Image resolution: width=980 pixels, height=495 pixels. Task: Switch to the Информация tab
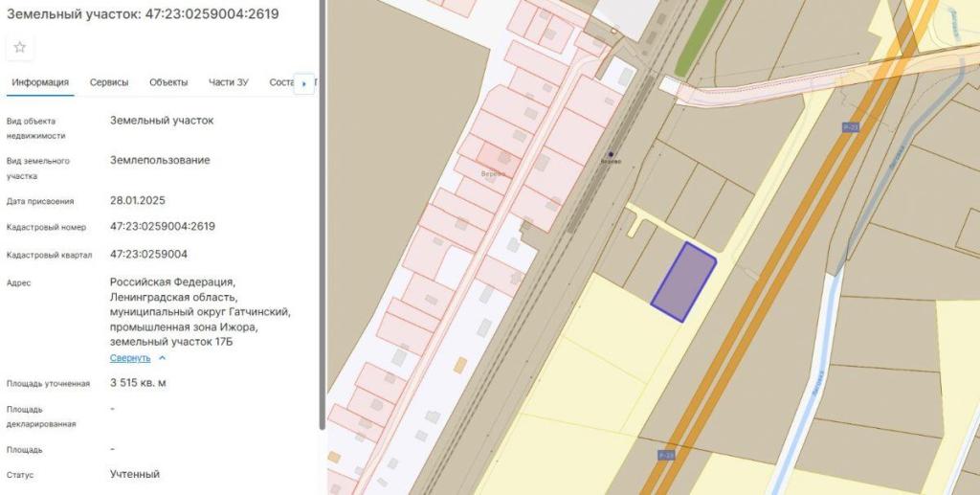pos(40,82)
